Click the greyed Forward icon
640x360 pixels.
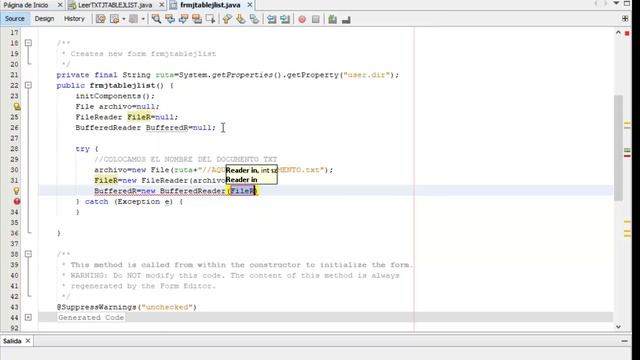[133, 19]
